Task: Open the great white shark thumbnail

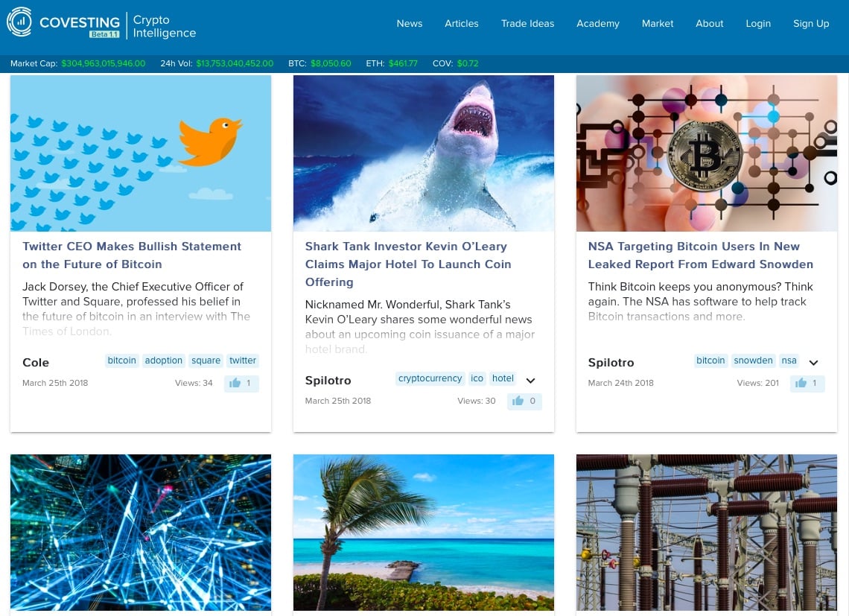Action: (x=423, y=153)
